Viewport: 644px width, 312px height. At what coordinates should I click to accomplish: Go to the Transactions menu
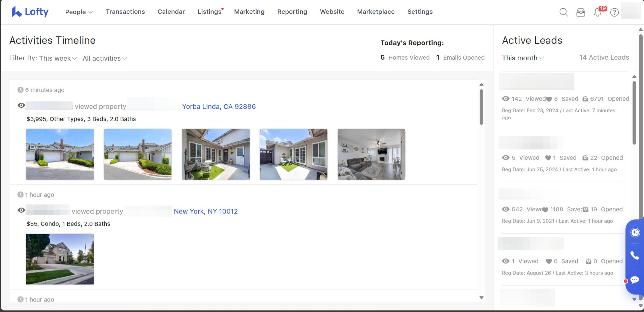pyautogui.click(x=125, y=12)
